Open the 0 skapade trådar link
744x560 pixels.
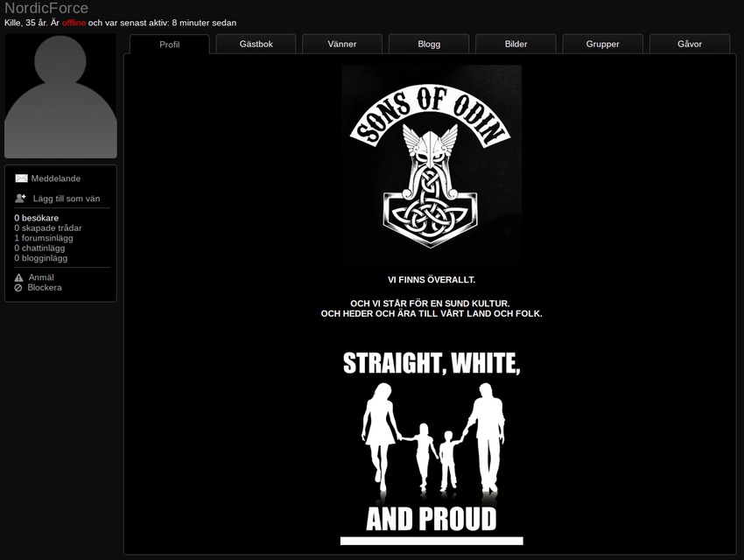[47, 228]
